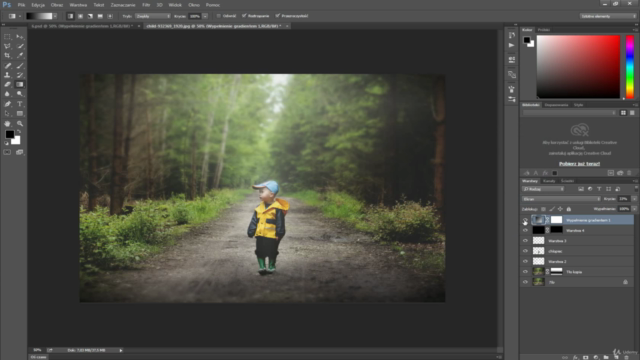Screen dimensions: 640x360
Task: Pick a hue on the vertical color slider
Action: click(630, 67)
